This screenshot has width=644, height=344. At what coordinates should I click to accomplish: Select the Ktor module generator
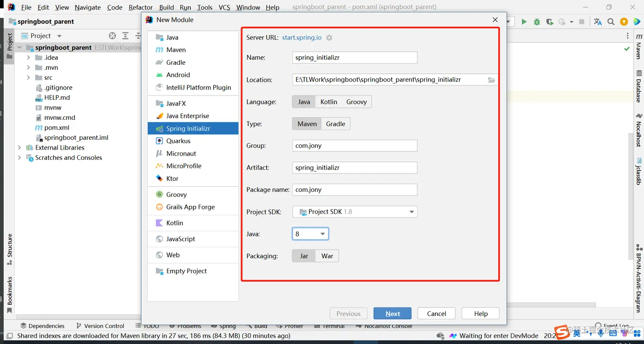coord(193,179)
